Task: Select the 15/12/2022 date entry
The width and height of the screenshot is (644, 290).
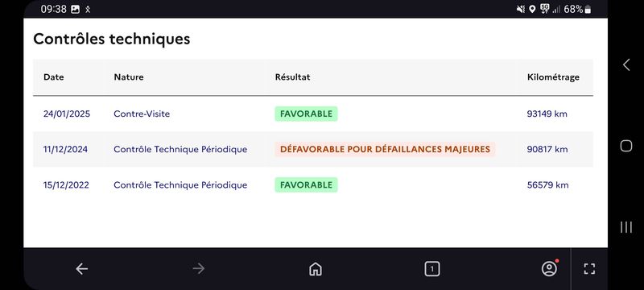Action: [x=66, y=184]
